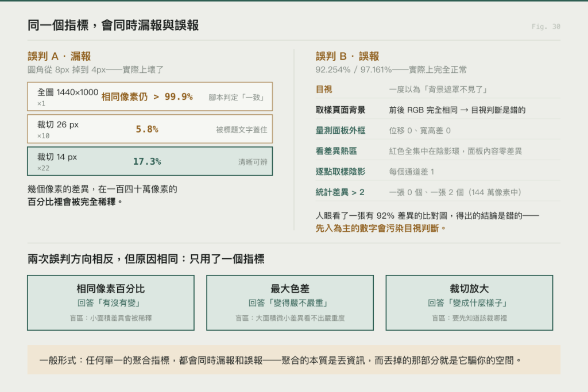
Task: Select the heading 誤判 A · 漏報
Action: click(x=59, y=56)
